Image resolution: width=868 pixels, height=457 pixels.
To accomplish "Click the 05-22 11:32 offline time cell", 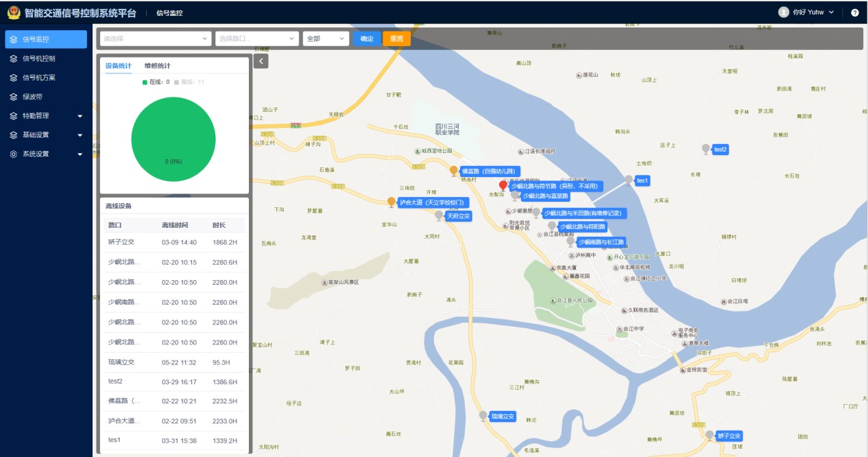I will 179,362.
